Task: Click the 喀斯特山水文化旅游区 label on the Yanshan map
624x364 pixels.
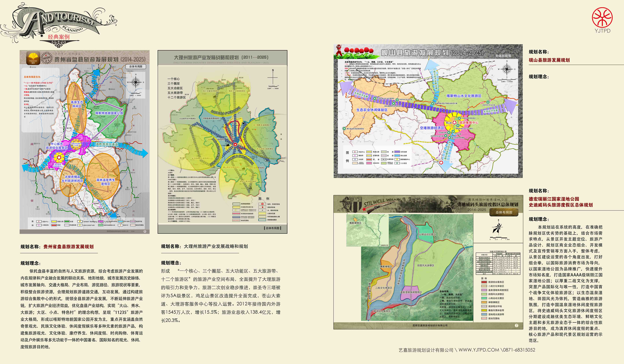Action: 464,96
